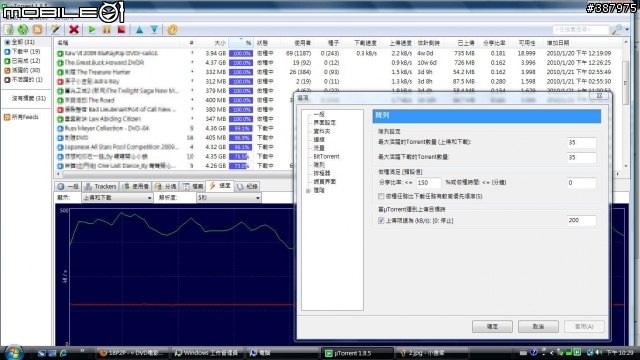This screenshot has width=640, height=360.
Task: Select BitTorrent in options tree
Action: point(326,156)
